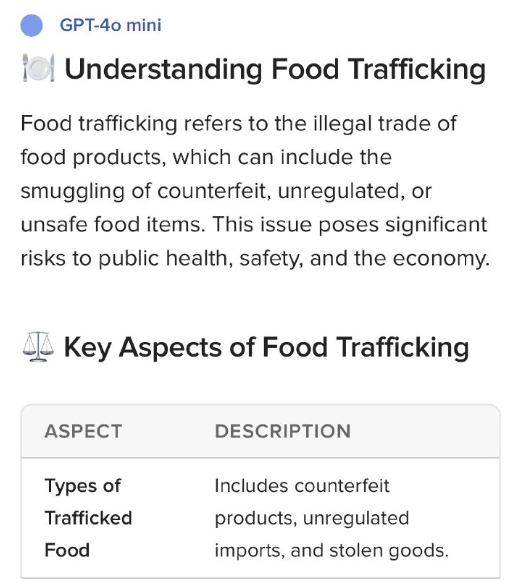Image resolution: width=507 pixels, height=586 pixels.
Task: Click the word "Understanding" in the title
Action: pos(163,70)
